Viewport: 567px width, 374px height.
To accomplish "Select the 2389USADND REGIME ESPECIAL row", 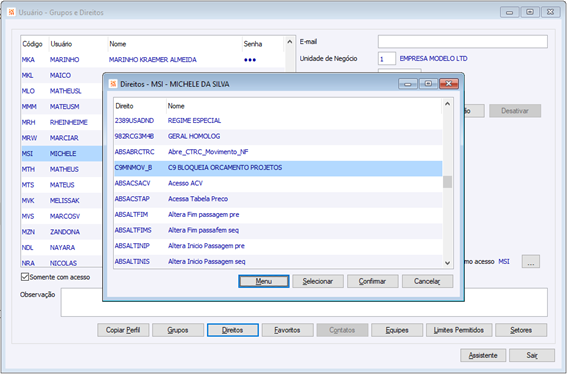I will click(278, 120).
